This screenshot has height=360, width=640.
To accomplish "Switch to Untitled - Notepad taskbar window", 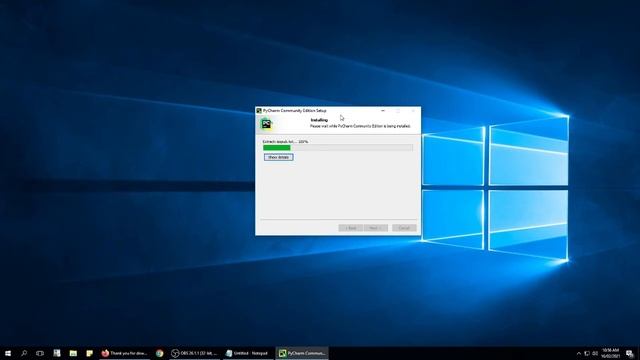I will pyautogui.click(x=248, y=353).
